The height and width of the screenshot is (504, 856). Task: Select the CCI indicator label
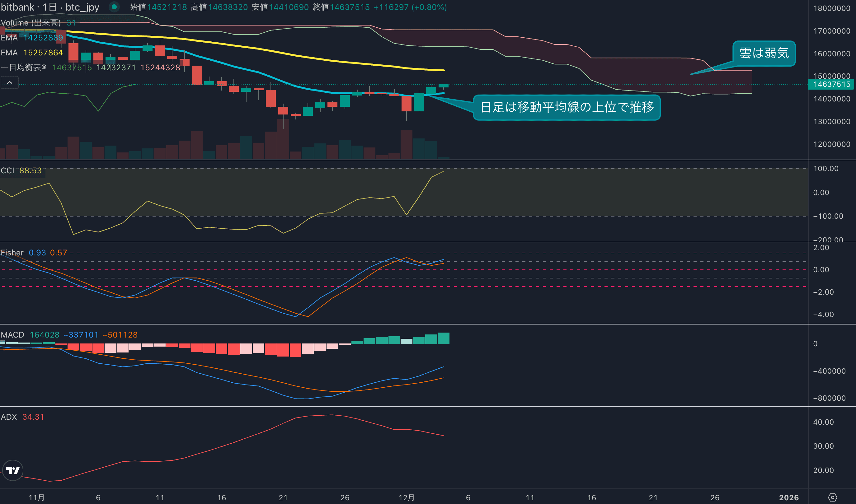pos(7,170)
